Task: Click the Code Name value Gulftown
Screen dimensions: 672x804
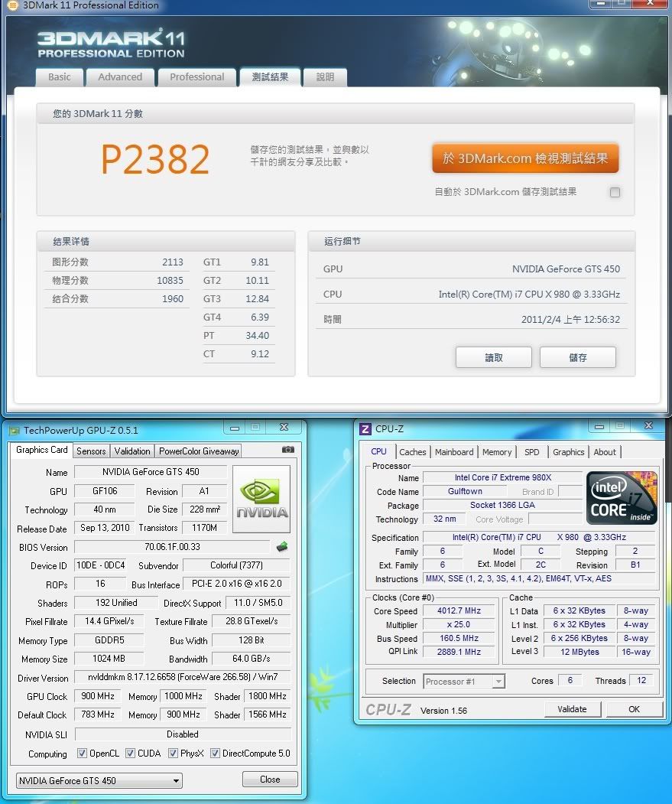Action: [465, 491]
